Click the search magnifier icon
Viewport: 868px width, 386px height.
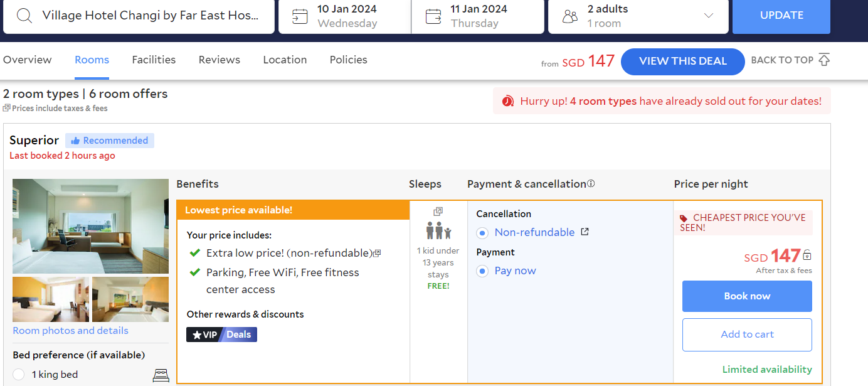(x=24, y=16)
